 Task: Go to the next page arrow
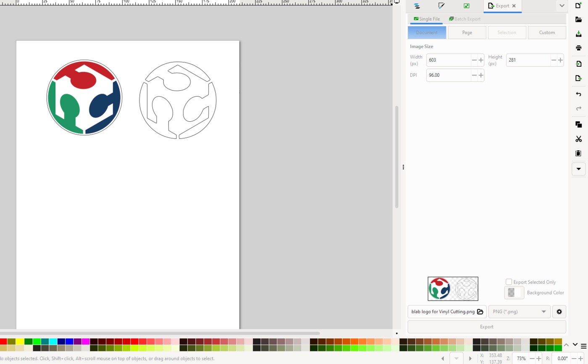pos(470,359)
